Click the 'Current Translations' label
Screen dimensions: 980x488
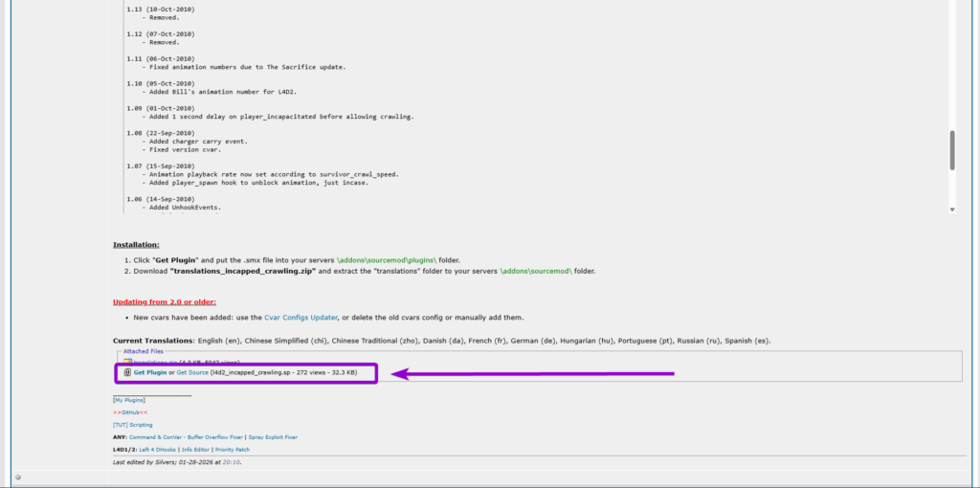[x=154, y=342]
